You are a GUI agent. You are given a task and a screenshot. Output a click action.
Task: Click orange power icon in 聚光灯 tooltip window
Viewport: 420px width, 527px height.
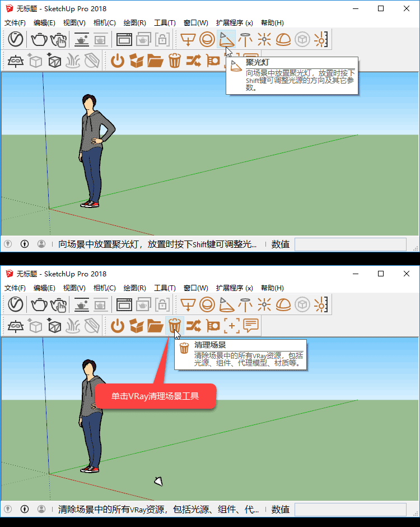[x=118, y=61]
